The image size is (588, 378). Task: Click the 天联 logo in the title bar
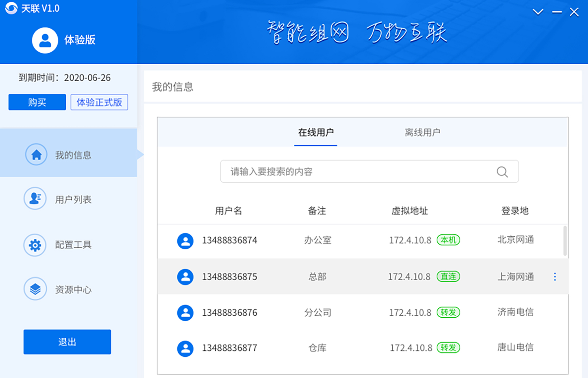tap(11, 8)
